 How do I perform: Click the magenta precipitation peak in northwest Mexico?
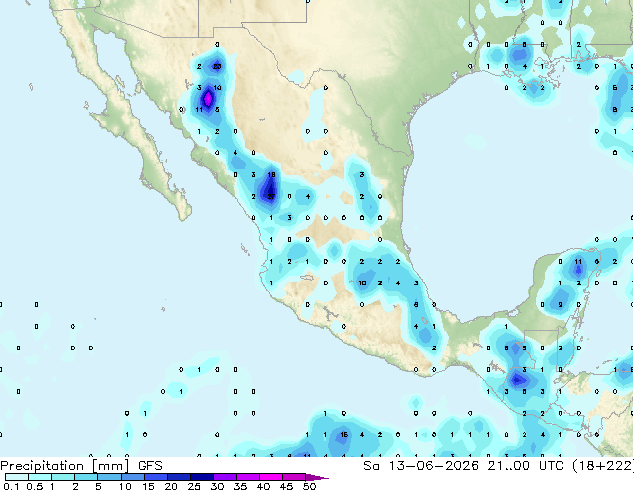click(208, 99)
